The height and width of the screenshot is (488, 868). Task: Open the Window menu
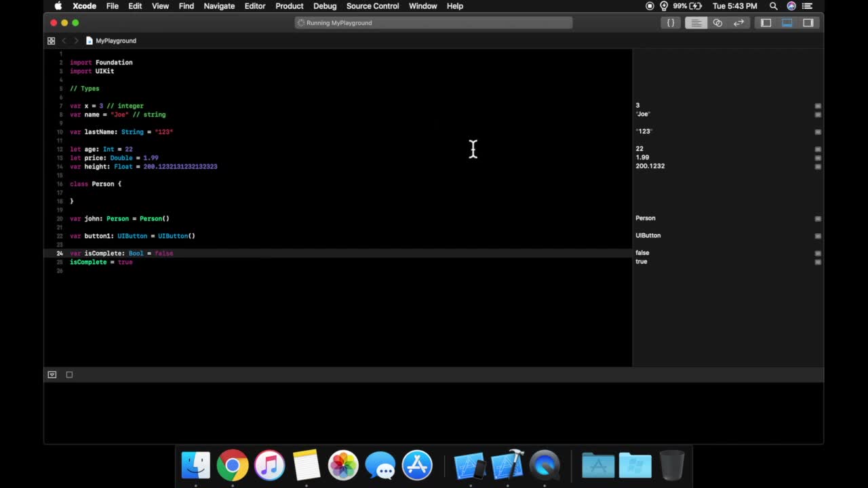(x=422, y=6)
